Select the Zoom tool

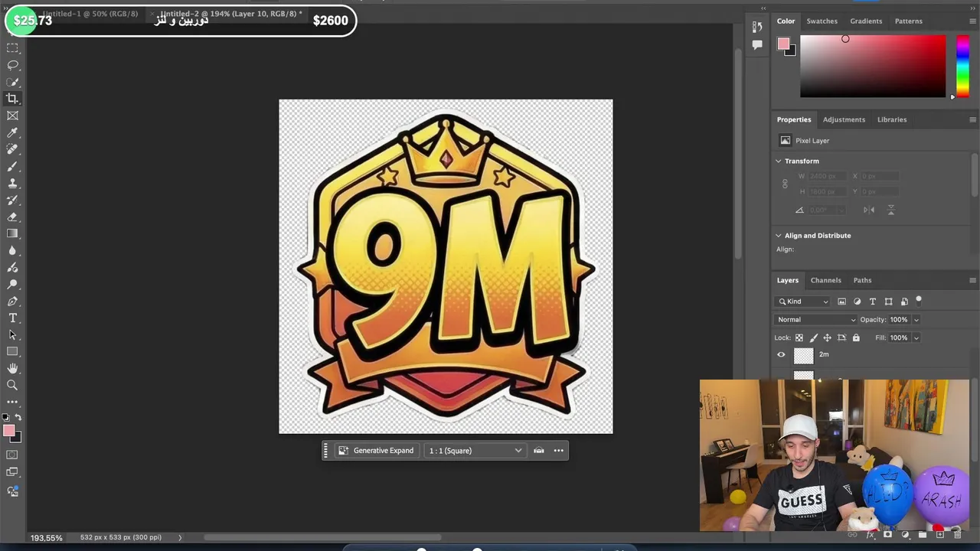click(12, 385)
